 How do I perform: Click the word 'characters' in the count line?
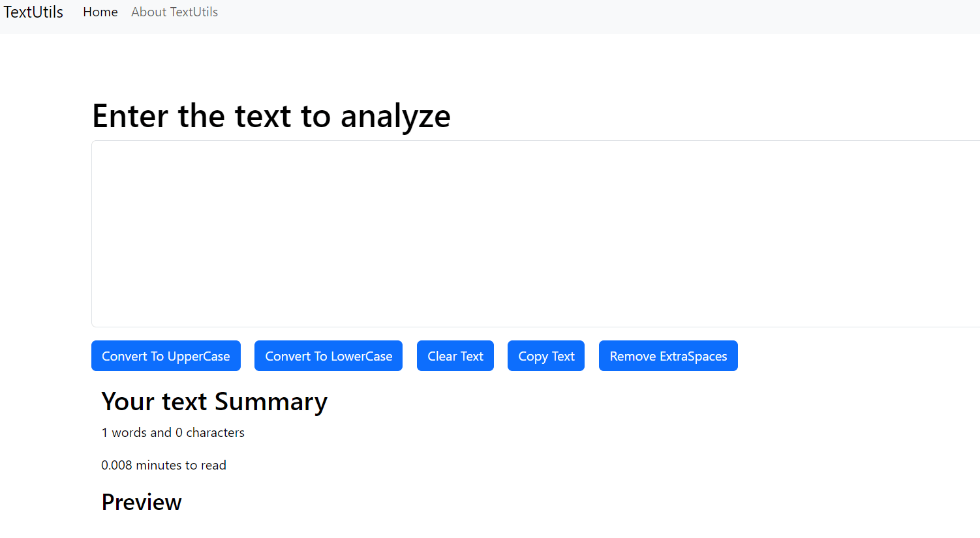pos(215,432)
